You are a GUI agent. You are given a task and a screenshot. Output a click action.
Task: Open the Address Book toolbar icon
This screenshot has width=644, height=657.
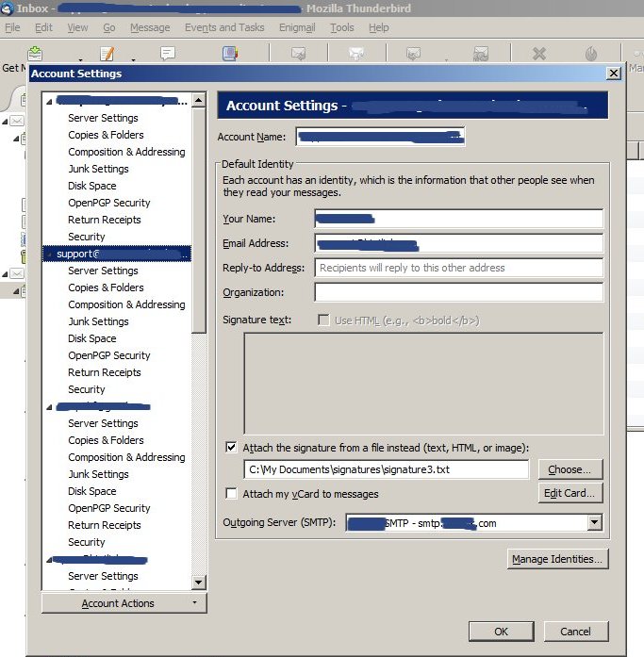pos(230,54)
